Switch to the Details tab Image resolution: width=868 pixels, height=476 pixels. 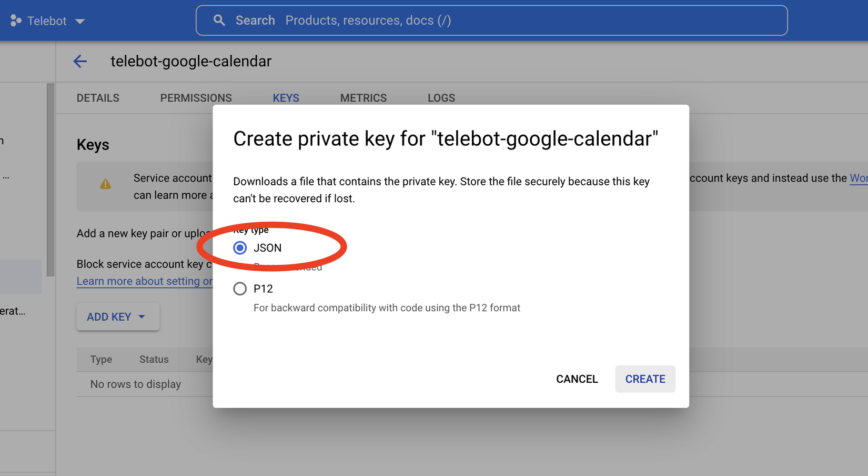[98, 98]
